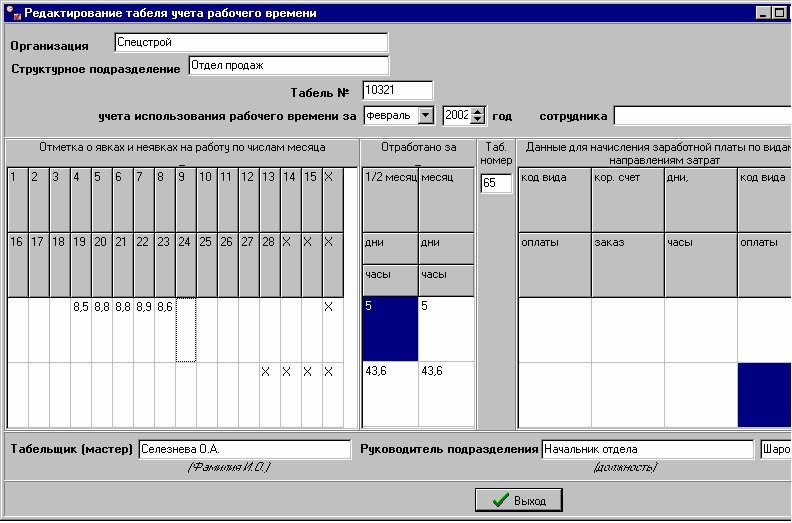Viewport: 792px width, 523px height.
Task: Increase the year with spinner up arrow
Action: [x=477, y=111]
